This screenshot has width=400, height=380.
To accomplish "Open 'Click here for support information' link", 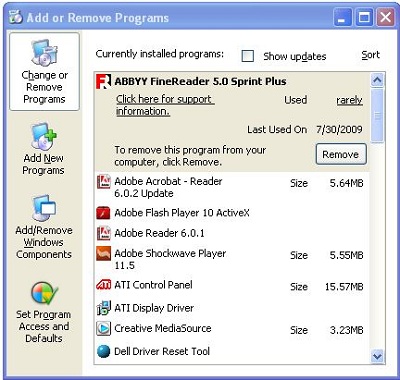I will pyautogui.click(x=165, y=105).
